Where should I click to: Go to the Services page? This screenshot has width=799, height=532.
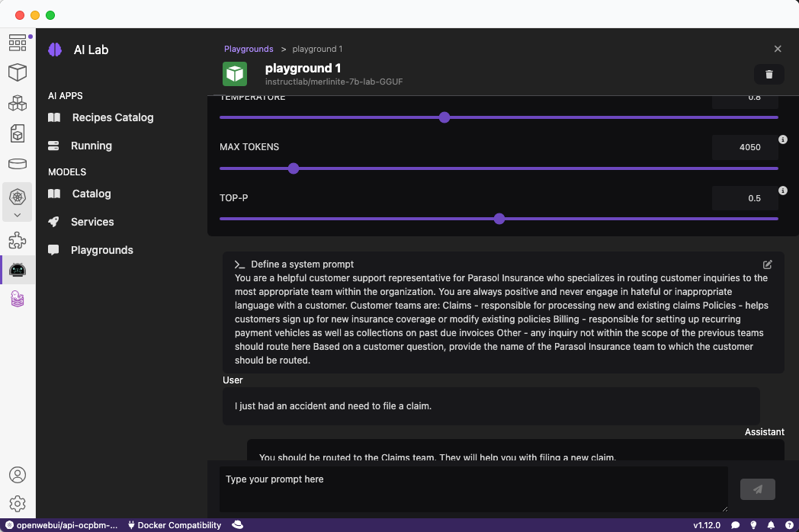click(x=92, y=222)
